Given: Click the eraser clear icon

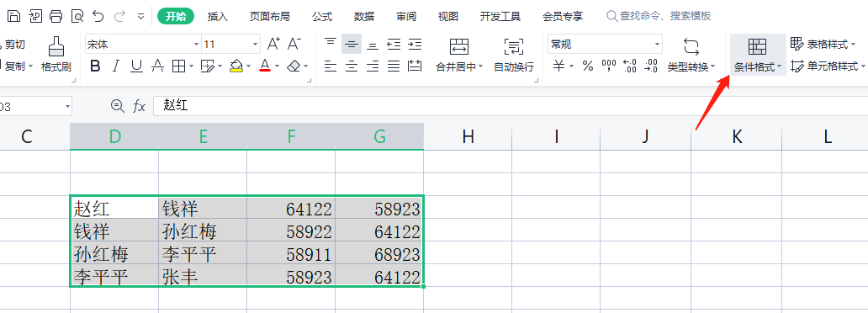Looking at the screenshot, I should [x=294, y=66].
